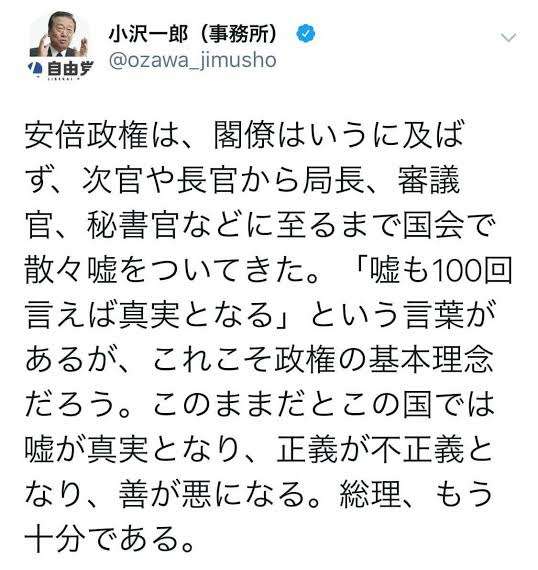538x570 pixels.
Task: Open 小沢一郎 profile photo avatar
Action: (x=60, y=46)
